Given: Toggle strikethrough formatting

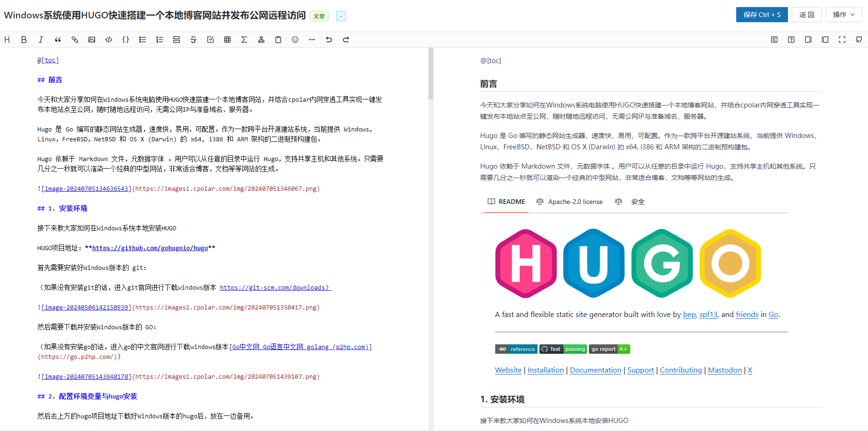Looking at the screenshot, I should [x=193, y=40].
